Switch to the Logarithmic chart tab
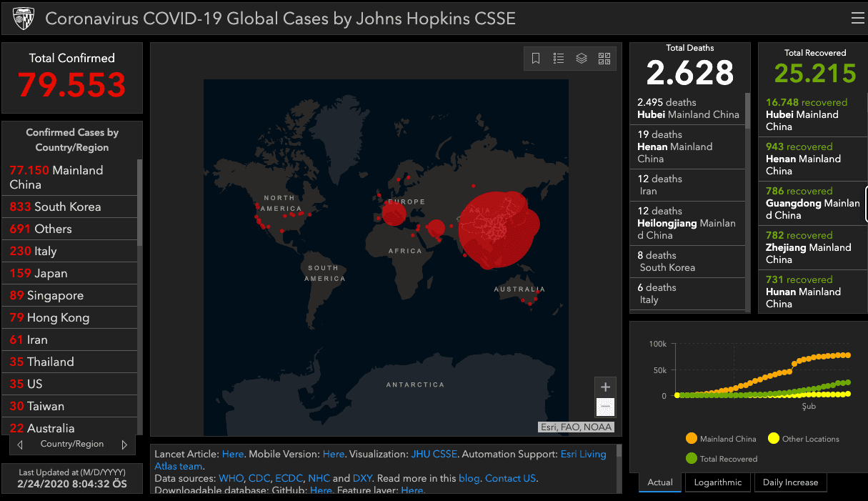 point(717,482)
